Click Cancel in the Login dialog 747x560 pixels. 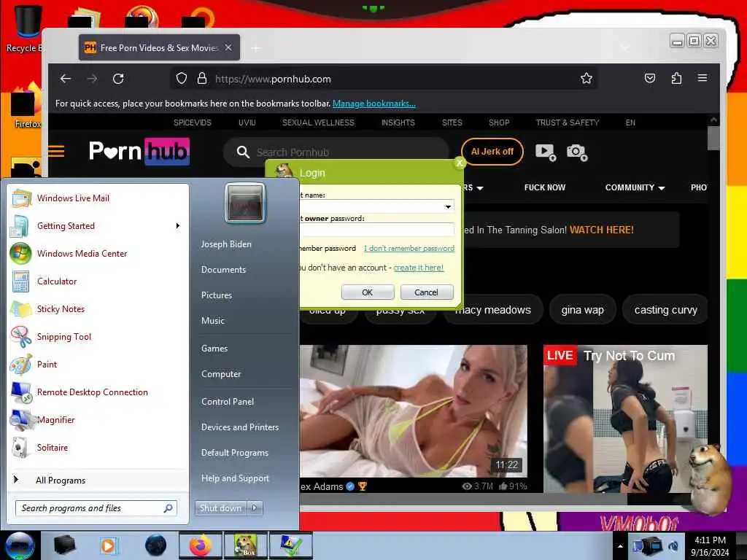pos(426,292)
